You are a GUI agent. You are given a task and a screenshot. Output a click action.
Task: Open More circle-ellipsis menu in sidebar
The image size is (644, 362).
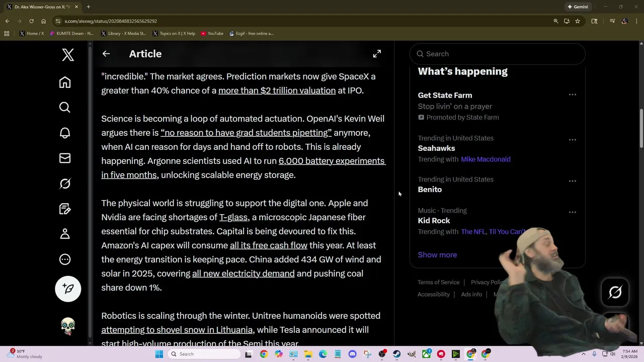coord(65,259)
